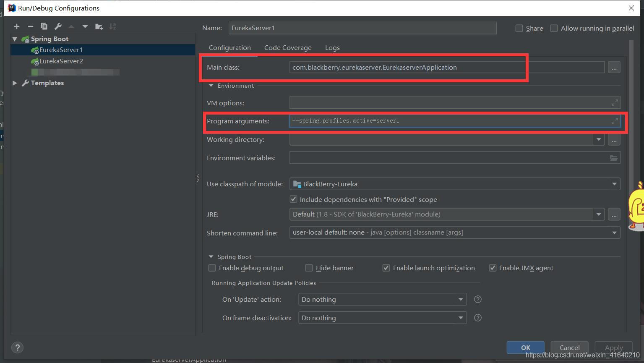The image size is (644, 363).
Task: Confirm with the OK button
Action: point(526,347)
